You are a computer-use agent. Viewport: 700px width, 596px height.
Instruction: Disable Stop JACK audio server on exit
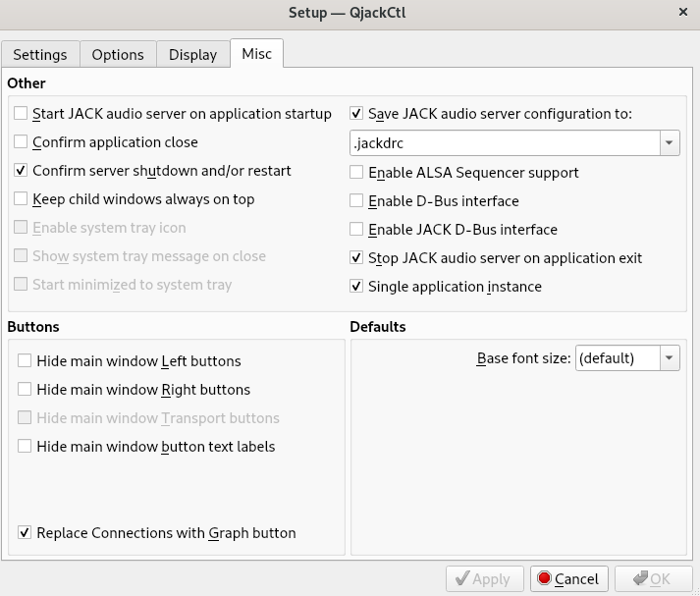tap(357, 258)
